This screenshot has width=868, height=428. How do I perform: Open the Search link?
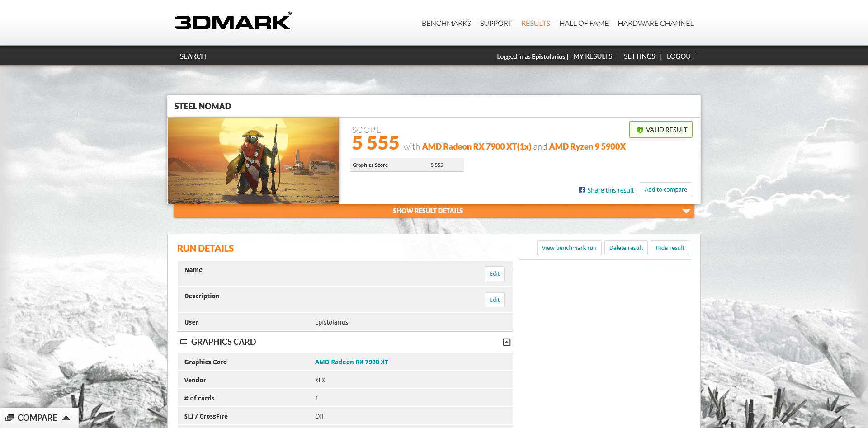click(193, 56)
